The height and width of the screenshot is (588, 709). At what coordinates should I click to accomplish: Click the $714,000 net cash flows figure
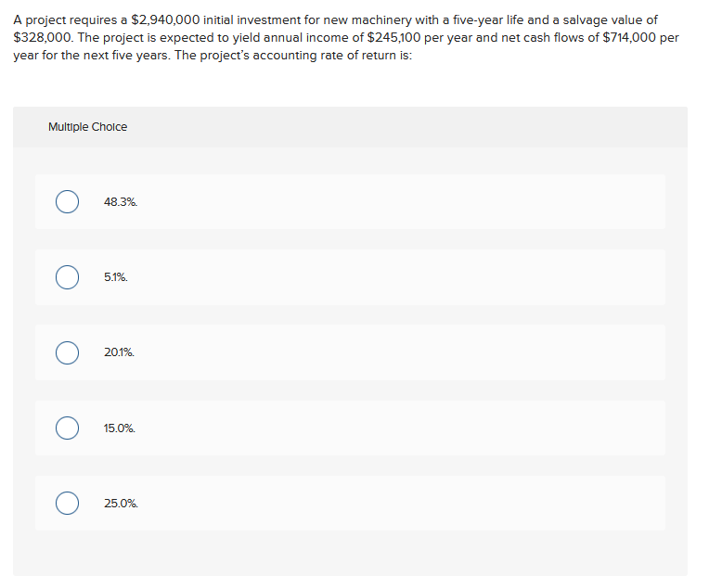click(x=629, y=37)
